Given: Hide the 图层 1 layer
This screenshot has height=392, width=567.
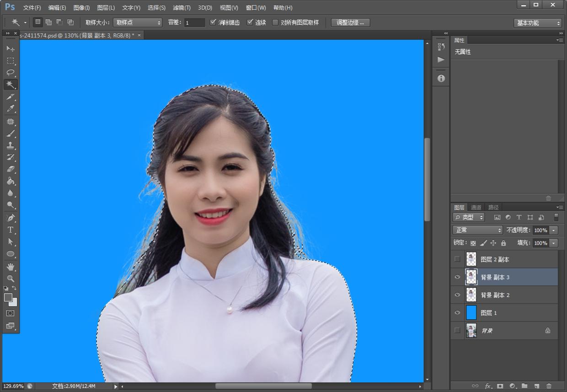Looking at the screenshot, I should point(457,313).
